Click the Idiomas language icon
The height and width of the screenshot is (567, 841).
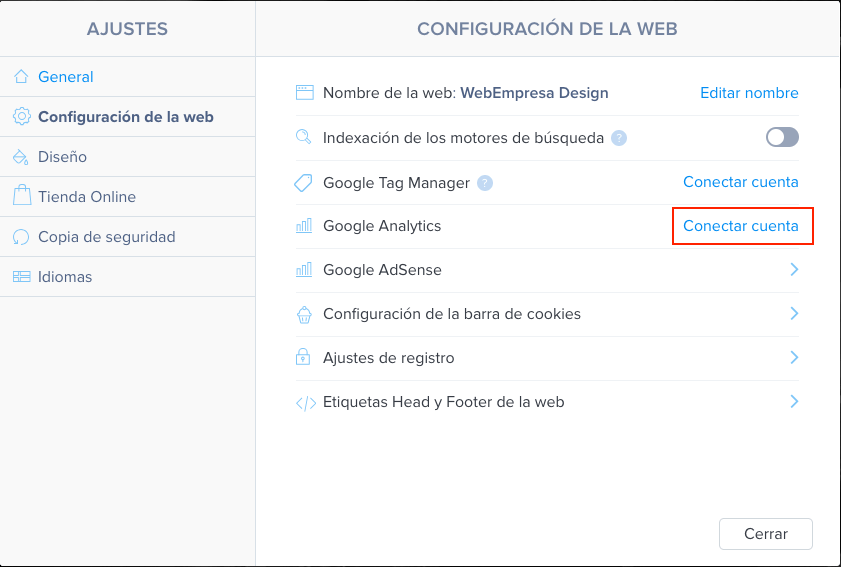21,277
